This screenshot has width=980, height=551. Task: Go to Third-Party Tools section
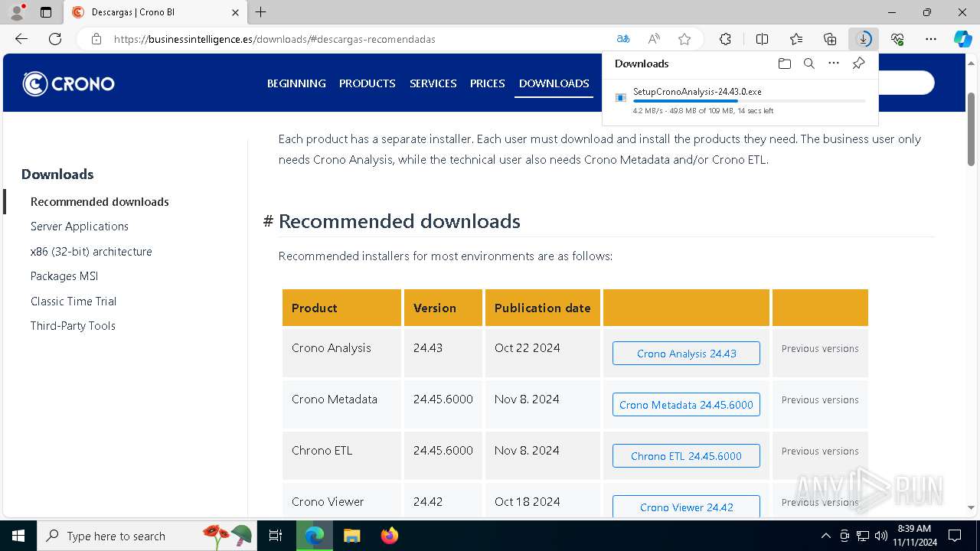tap(73, 326)
